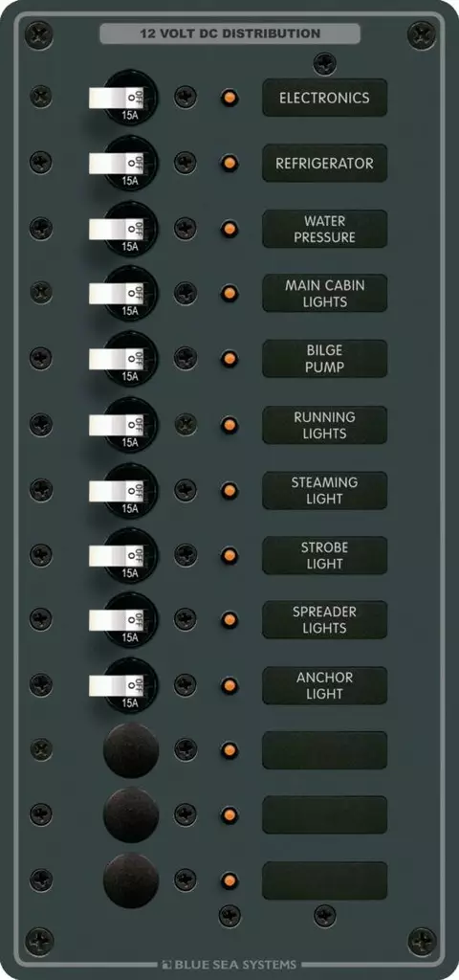Toggle the Refrigerator circuit breaker
Viewport: 459px width, 980px height.
[x=123, y=163]
